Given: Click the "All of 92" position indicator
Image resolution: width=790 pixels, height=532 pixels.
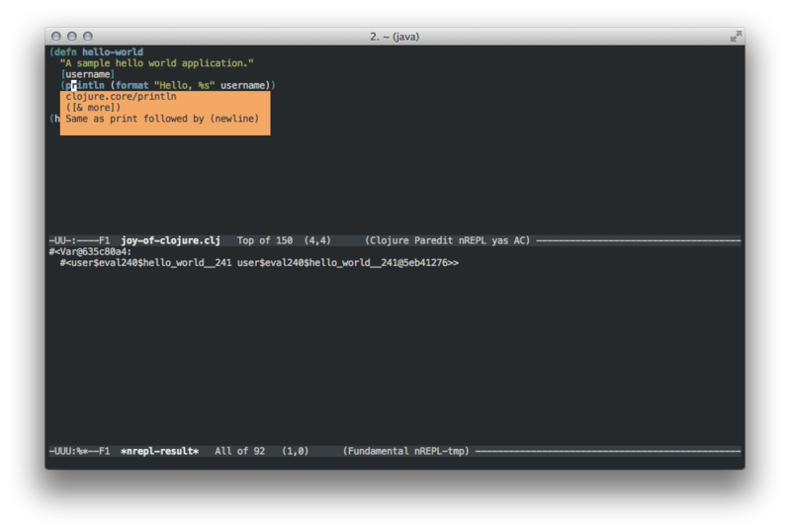Looking at the screenshot, I should pyautogui.click(x=239, y=451).
